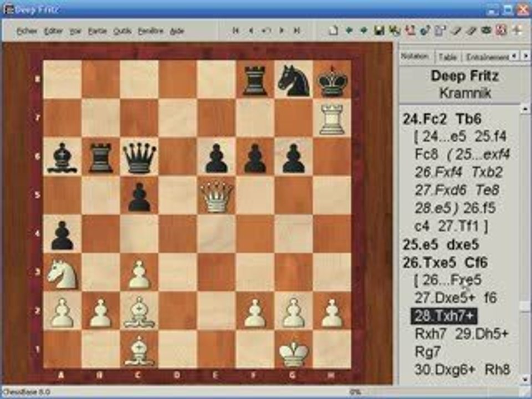Go to move Tb6 in notation
This screenshot has width=532, height=399.
[x=469, y=119]
